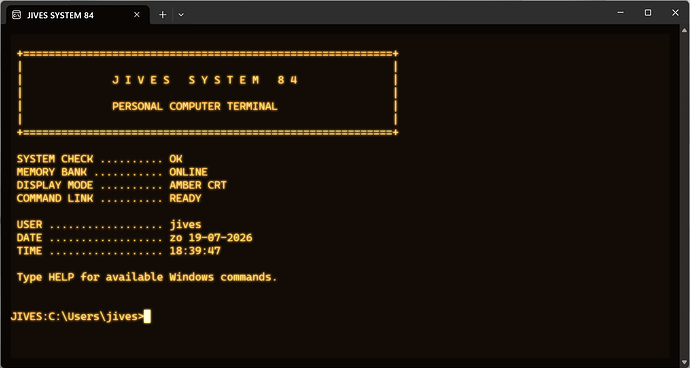690x368 pixels.
Task: Click the 'DISPLAY MODE' label
Action: point(55,185)
